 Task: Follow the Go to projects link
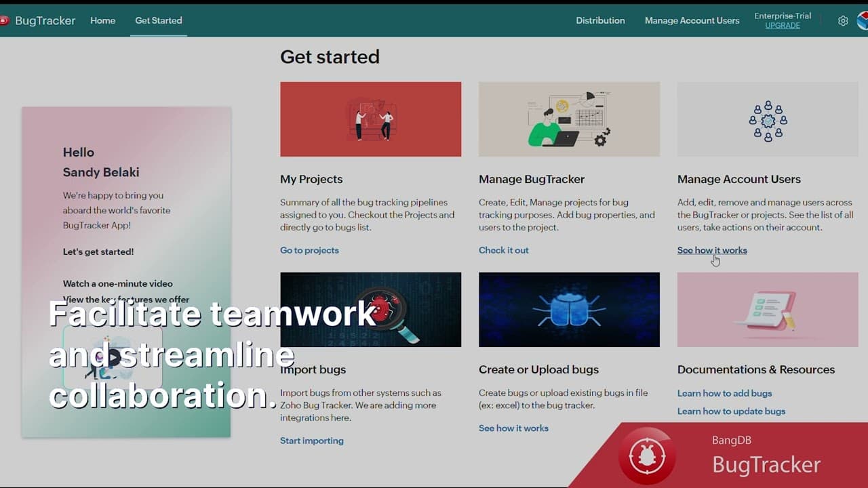click(x=309, y=250)
